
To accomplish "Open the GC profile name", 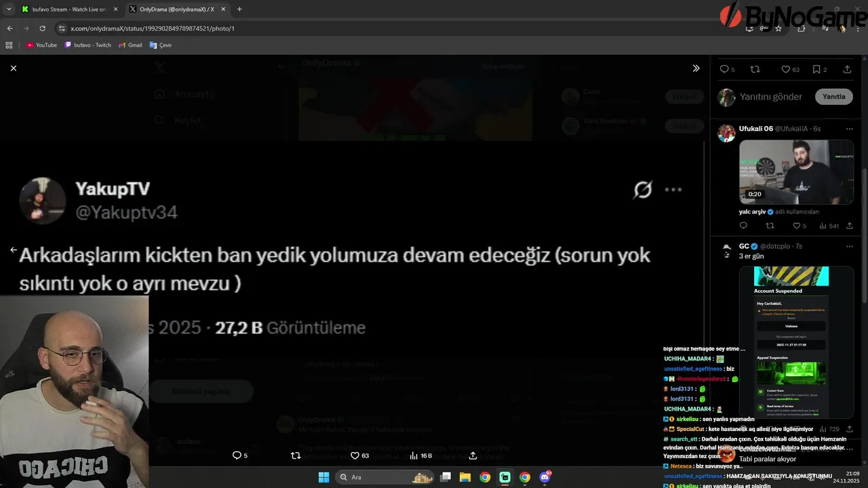I will click(x=744, y=246).
